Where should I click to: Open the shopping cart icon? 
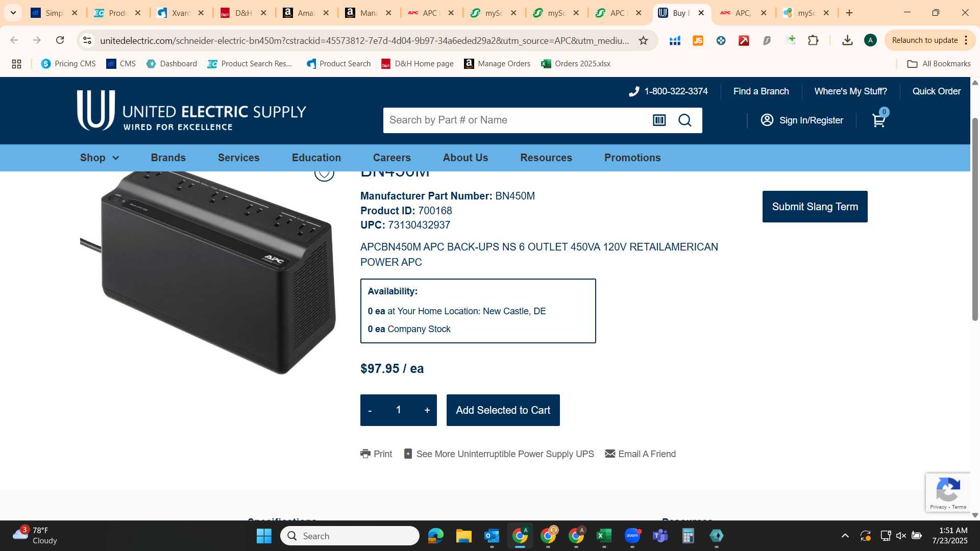point(879,120)
